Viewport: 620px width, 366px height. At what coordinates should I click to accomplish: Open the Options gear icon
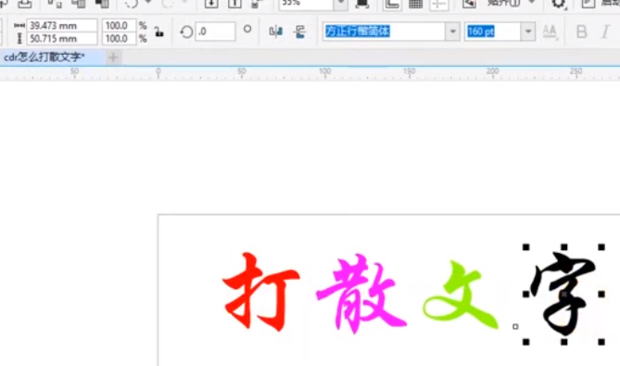tap(558, 4)
